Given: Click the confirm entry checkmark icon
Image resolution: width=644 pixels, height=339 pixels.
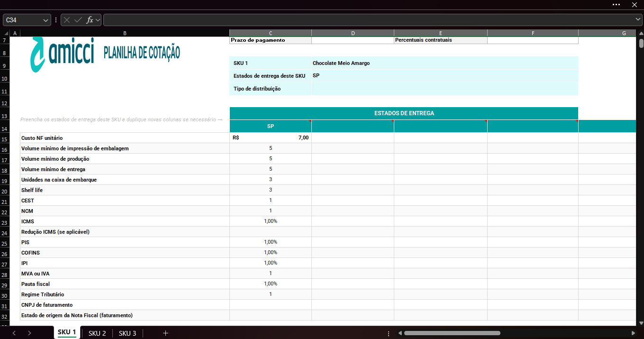Looking at the screenshot, I should coord(78,20).
